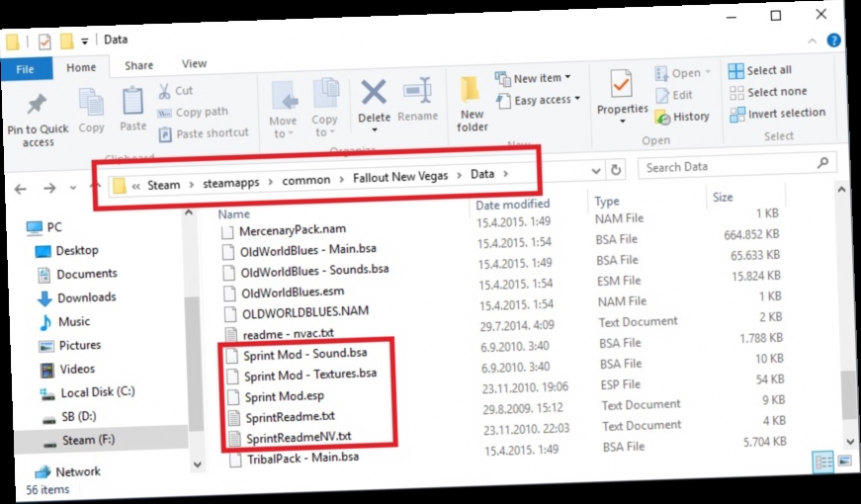Select the file SprintReadmeNV.txt
Image resolution: width=861 pixels, height=504 pixels.
(x=290, y=438)
